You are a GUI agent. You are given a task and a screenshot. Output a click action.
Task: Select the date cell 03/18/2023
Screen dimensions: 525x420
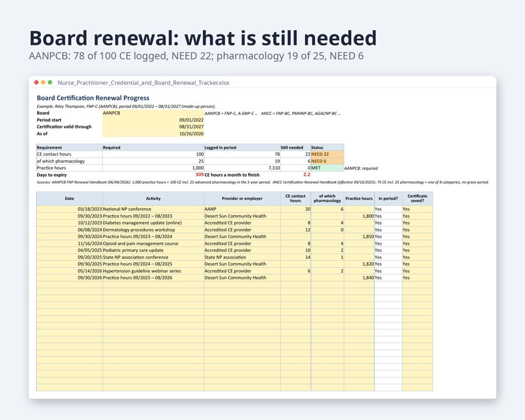pyautogui.click(x=69, y=209)
